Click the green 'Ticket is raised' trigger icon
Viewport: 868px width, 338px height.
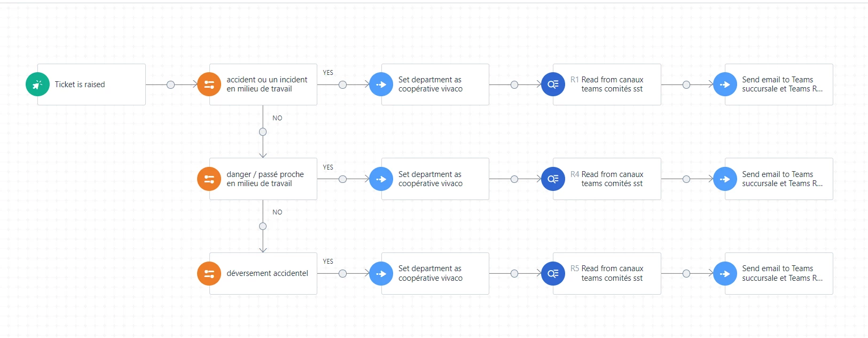click(37, 84)
